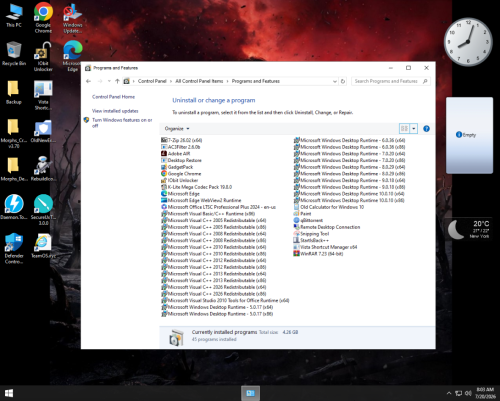Select WinRAR 7.23 in the program list
This screenshot has height=401, width=500.
[x=318, y=254]
